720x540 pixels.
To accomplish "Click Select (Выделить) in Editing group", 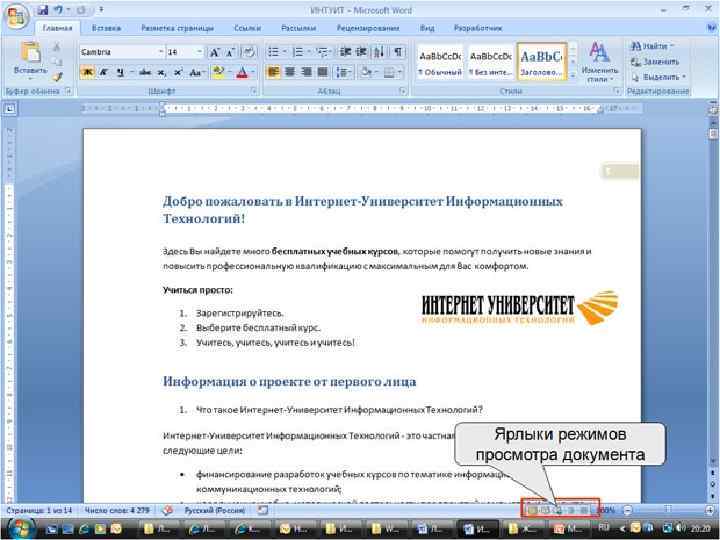I will (x=658, y=77).
